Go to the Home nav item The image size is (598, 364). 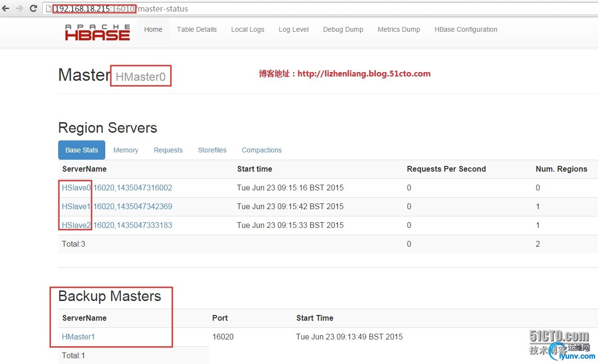click(153, 29)
